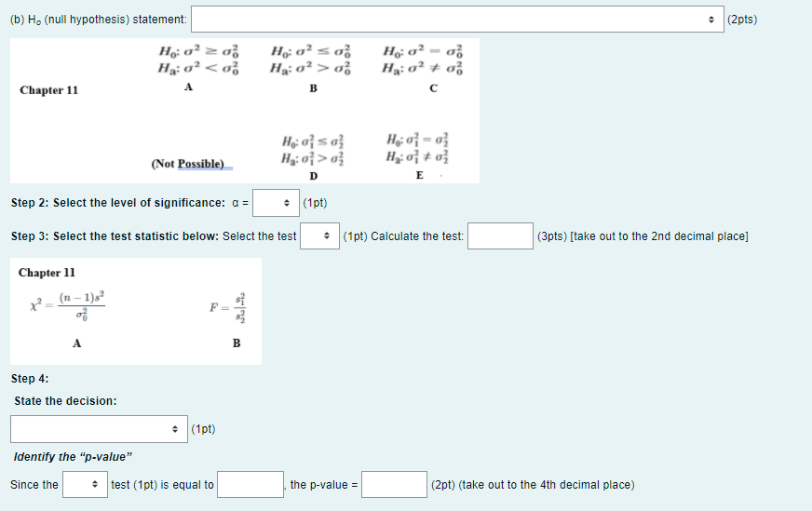Open the Select the test dropdown

click(x=318, y=236)
